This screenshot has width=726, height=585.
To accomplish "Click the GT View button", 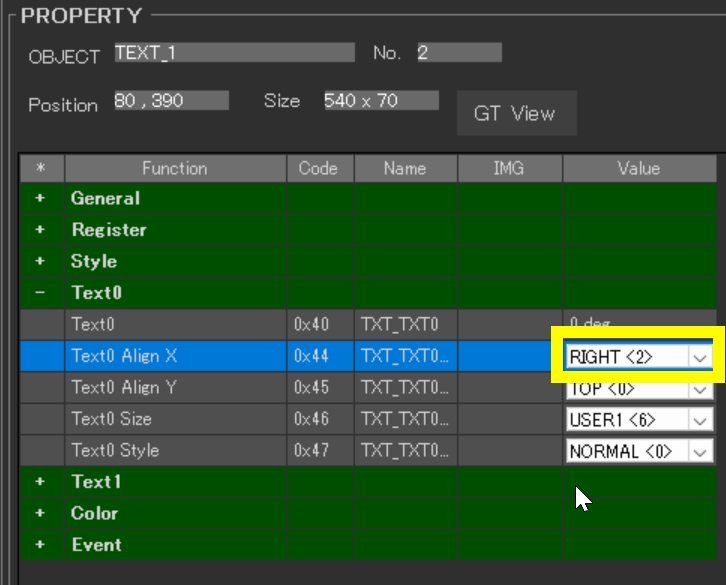I will pos(514,114).
